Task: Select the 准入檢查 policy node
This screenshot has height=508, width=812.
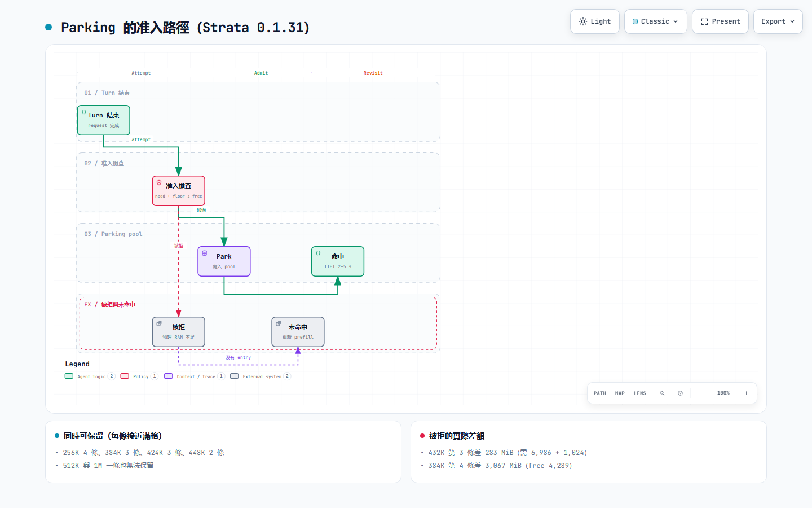Action: (x=179, y=191)
